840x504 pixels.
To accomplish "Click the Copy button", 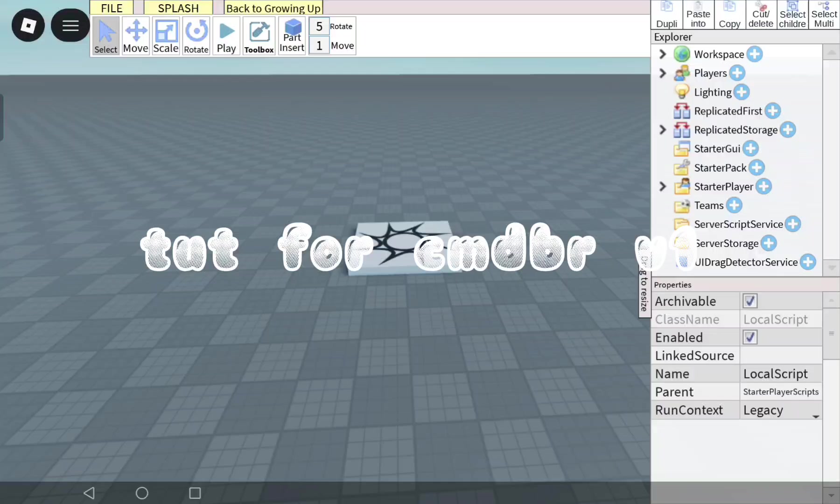I will click(x=729, y=15).
